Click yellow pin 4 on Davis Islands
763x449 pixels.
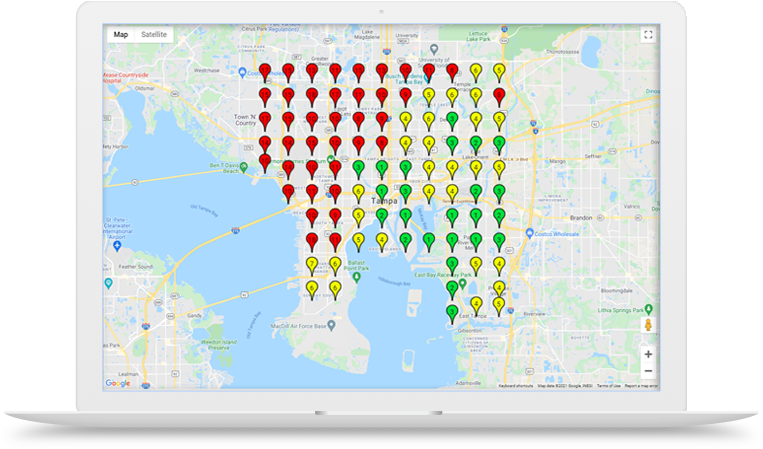tap(382, 242)
